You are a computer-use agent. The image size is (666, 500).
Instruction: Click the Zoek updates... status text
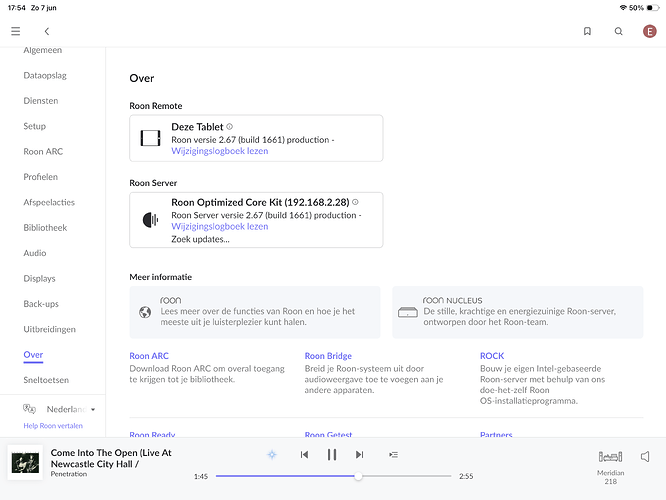point(200,239)
